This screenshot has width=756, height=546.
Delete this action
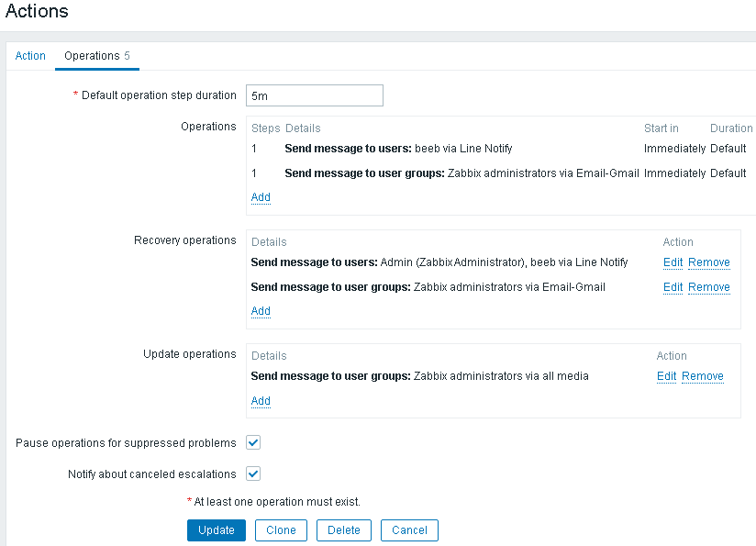344,530
